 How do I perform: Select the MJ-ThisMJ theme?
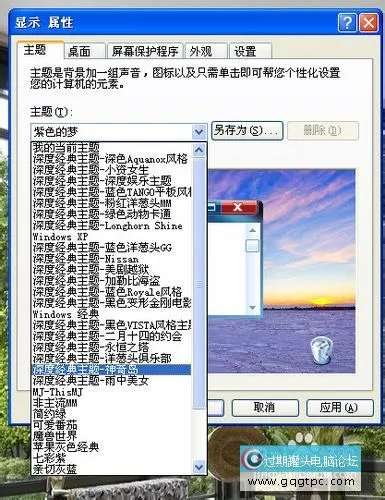coord(111,392)
